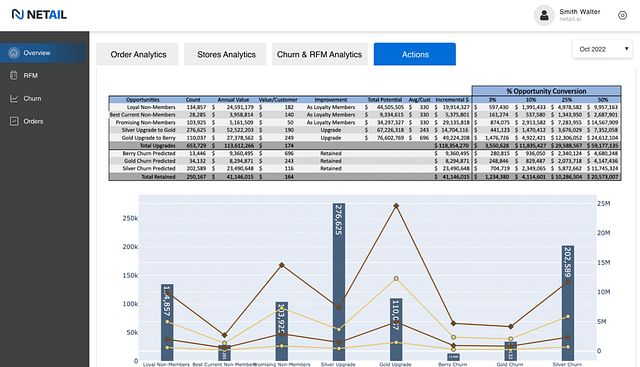640x367 pixels.
Task: Switch to Stores Analytics tab
Action: [225, 54]
